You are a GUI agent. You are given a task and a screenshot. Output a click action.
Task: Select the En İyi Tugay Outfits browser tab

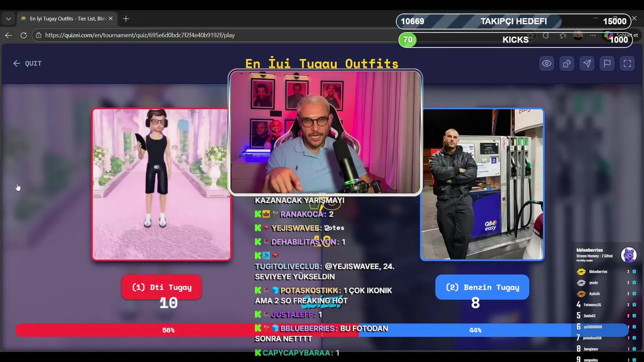tap(66, 19)
